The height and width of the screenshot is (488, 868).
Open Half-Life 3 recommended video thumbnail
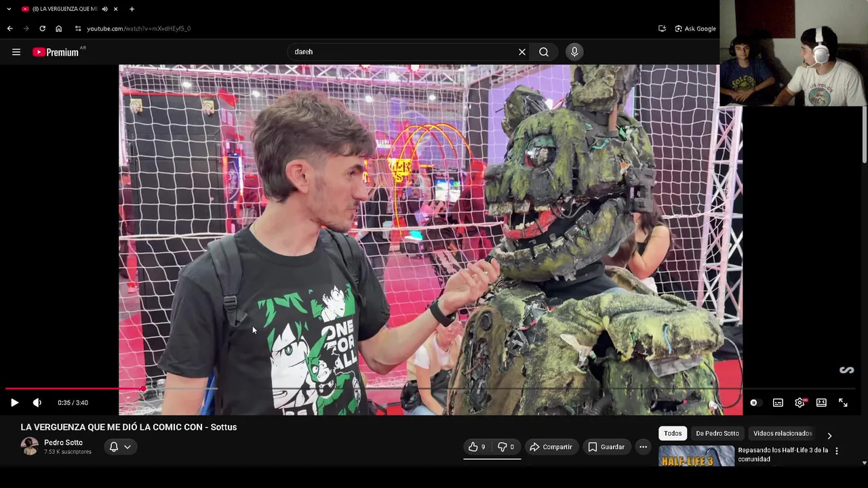coord(696,456)
